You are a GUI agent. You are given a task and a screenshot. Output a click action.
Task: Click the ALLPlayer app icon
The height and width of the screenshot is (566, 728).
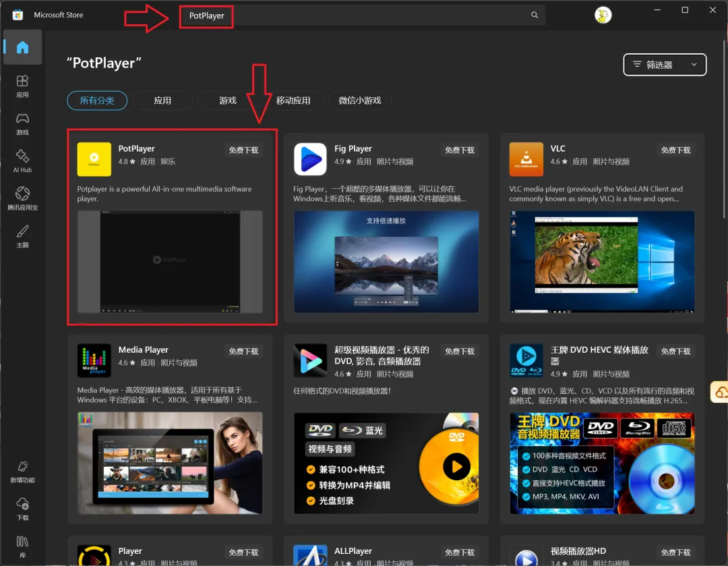[310, 555]
